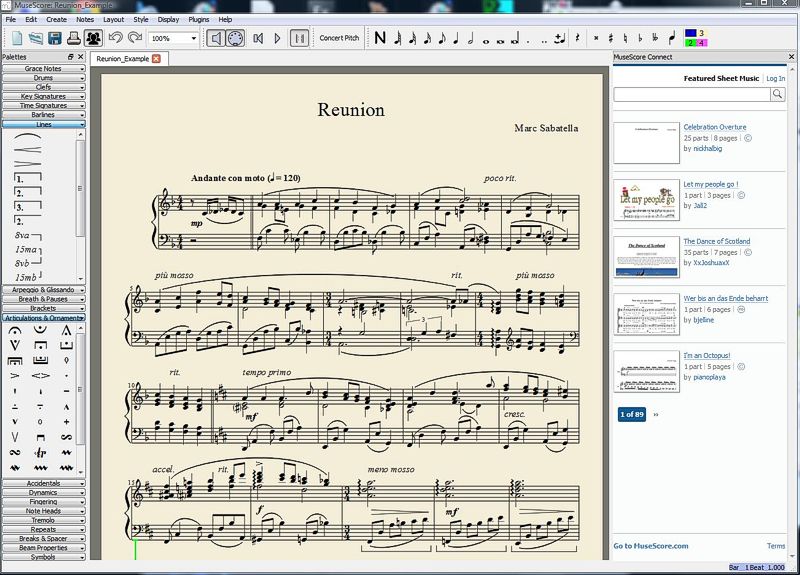
Task: Open 'Let my people go !' thumbnail
Action: tap(646, 200)
